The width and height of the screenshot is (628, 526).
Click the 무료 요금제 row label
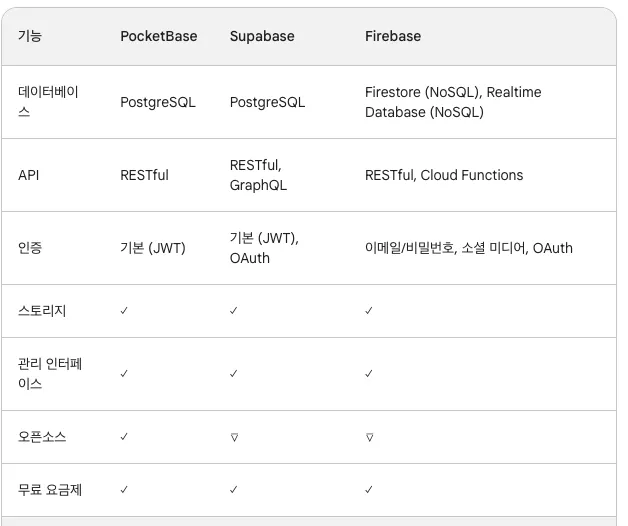pos(50,490)
